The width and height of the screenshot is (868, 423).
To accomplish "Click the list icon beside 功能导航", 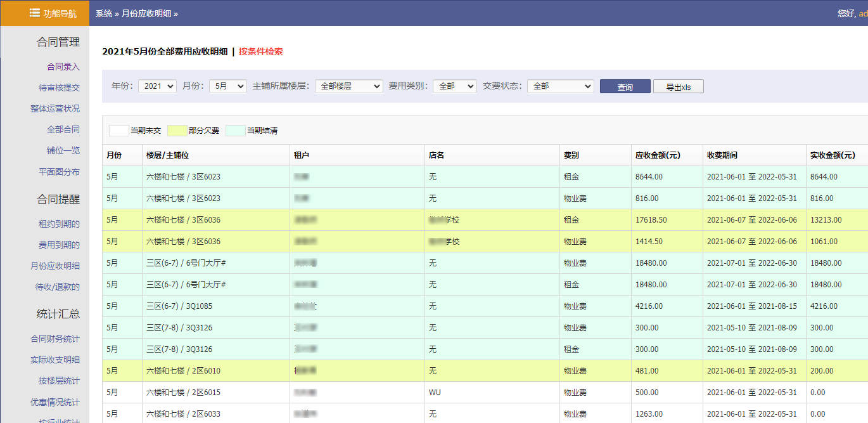I will click(x=34, y=13).
